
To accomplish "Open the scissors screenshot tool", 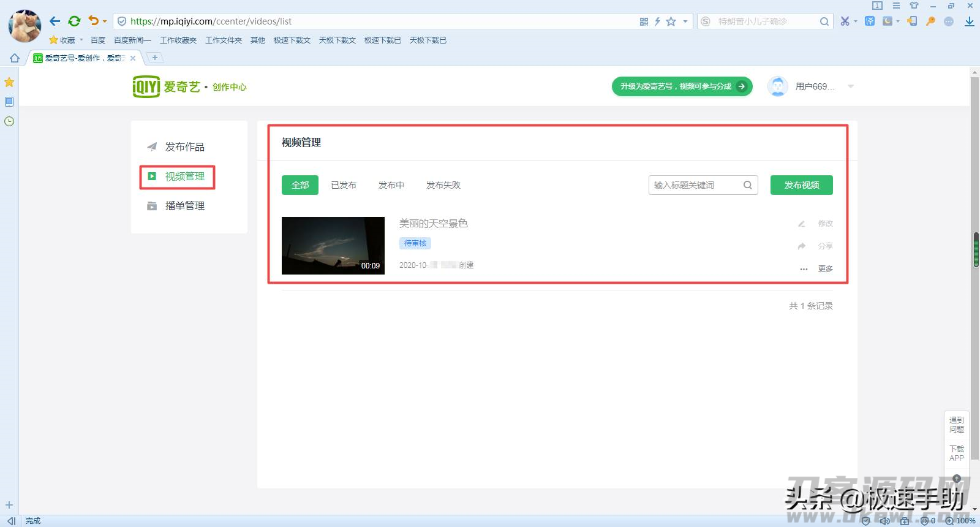I will coord(845,21).
